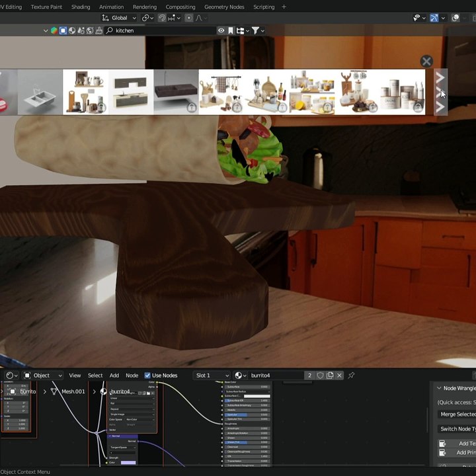This screenshot has width=476, height=476.
Task: Toggle snapping magnet icon in header
Action: [162, 18]
